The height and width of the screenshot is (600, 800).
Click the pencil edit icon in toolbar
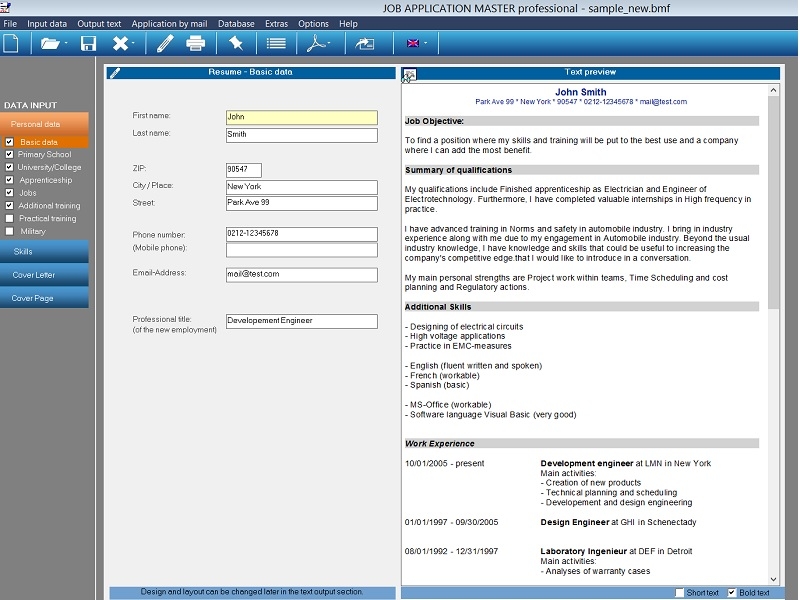point(165,43)
